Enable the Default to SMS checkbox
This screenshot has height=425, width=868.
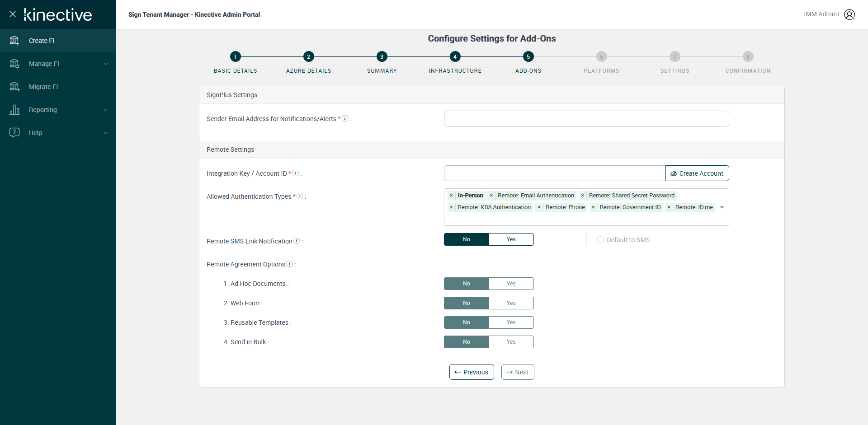600,239
